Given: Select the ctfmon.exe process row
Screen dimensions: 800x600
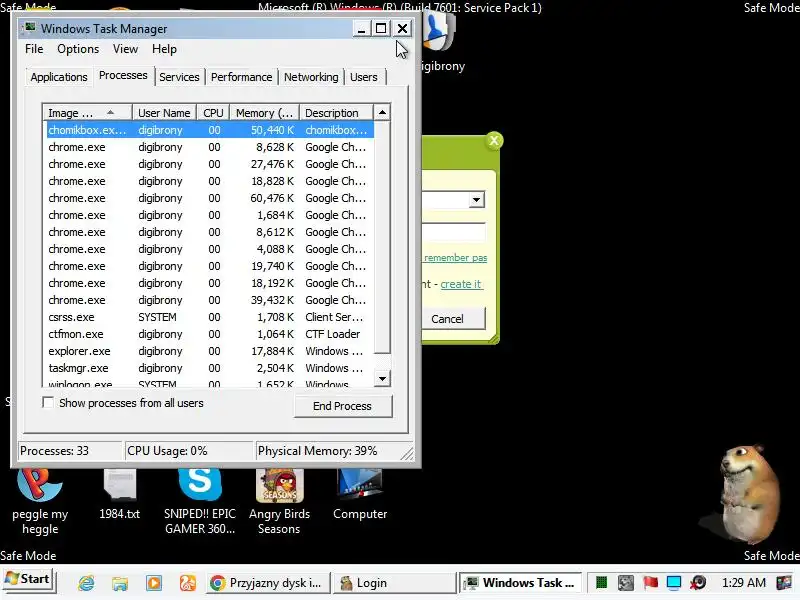Looking at the screenshot, I should tap(210, 334).
